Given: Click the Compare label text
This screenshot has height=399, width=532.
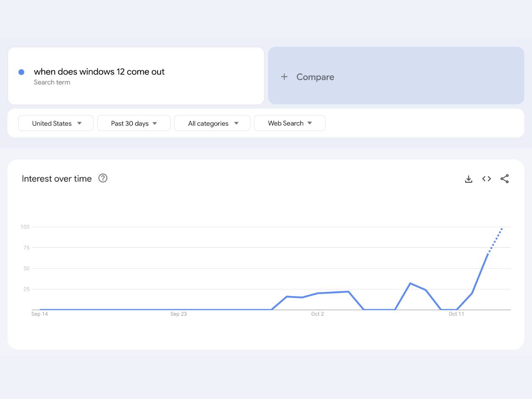Looking at the screenshot, I should coord(315,77).
